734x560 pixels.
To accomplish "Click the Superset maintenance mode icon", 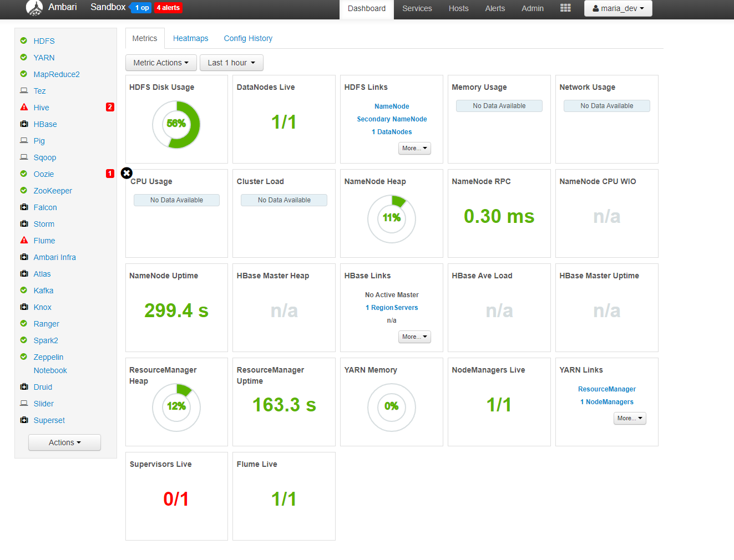I will 24,420.
